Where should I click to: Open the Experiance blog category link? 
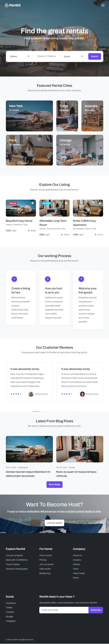(x=23, y=467)
